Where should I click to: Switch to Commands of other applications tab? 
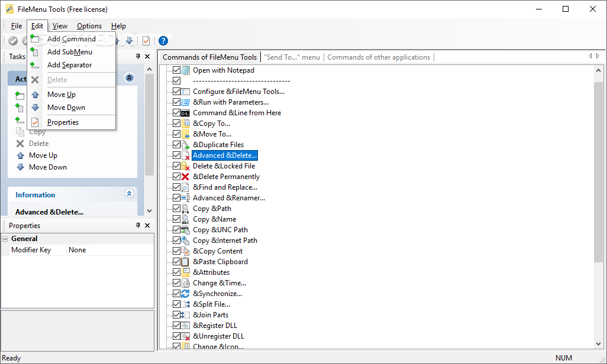coord(379,57)
